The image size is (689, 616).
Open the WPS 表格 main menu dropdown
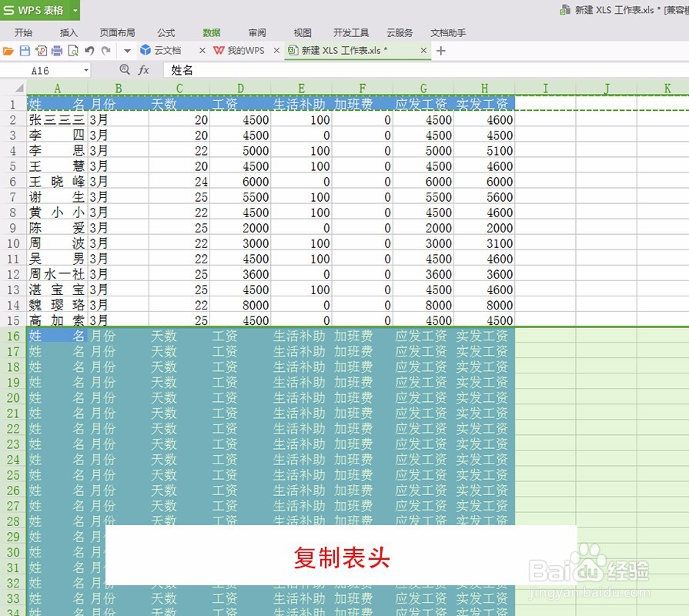click(74, 10)
